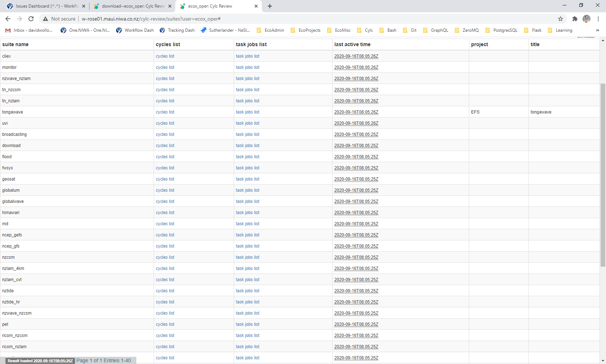Open the Tracking Dash bookmark
606x364 pixels.
[177, 30]
